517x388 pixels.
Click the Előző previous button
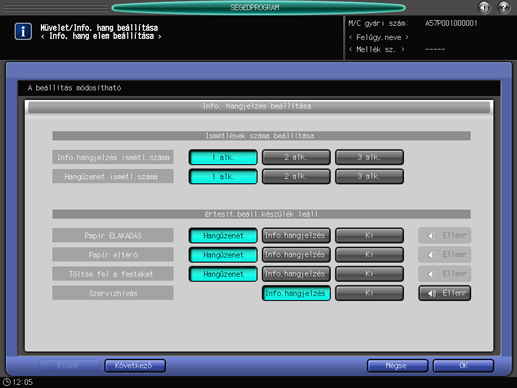[x=69, y=366]
